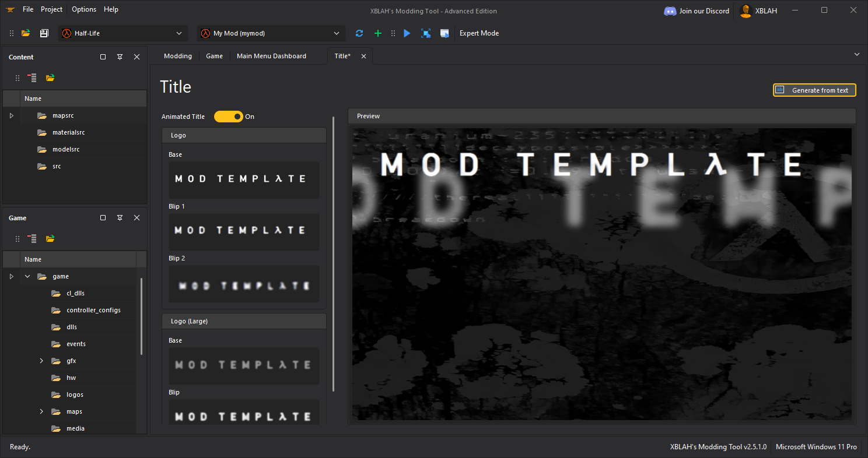
Task: Switch to the Main Menu Dashboard tab
Action: click(x=271, y=55)
